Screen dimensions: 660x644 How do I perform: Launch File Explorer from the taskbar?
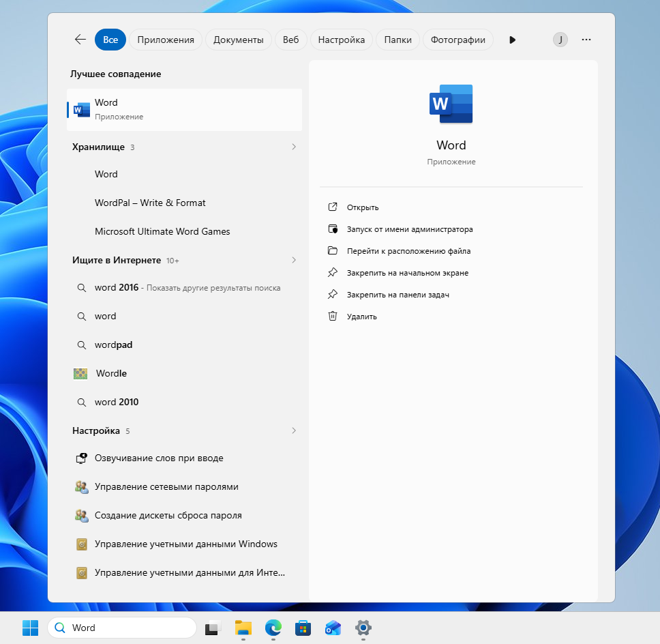(243, 628)
